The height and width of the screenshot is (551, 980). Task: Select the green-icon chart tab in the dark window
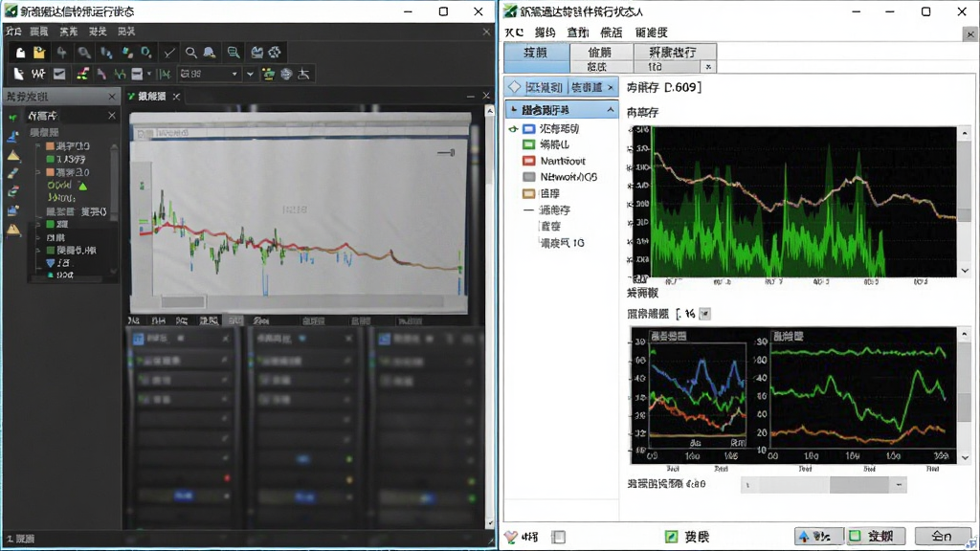tap(154, 97)
